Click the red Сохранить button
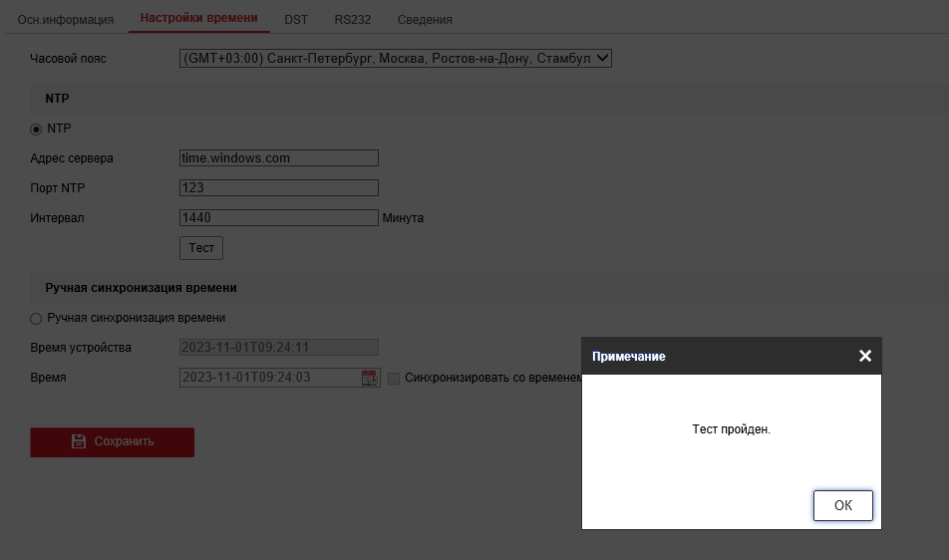The width and height of the screenshot is (949, 560). [112, 442]
